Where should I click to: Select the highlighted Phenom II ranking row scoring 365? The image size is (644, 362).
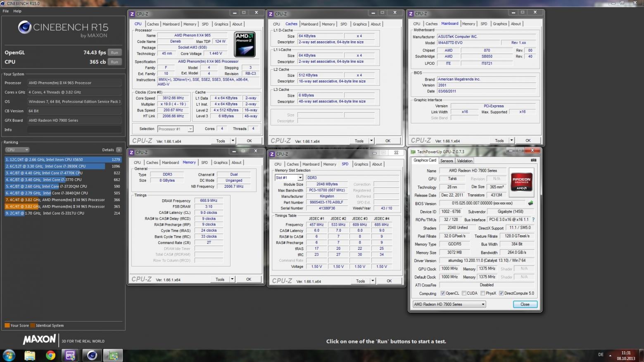(63, 206)
